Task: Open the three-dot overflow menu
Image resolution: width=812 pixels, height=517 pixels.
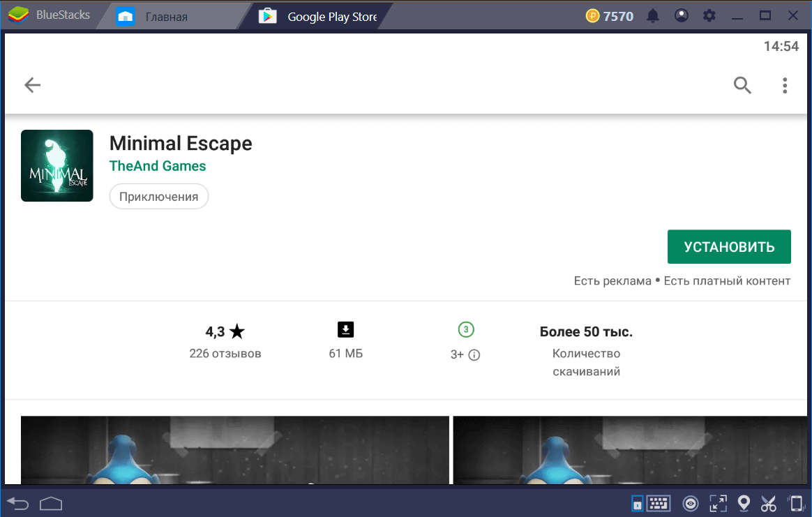Action: pyautogui.click(x=785, y=86)
